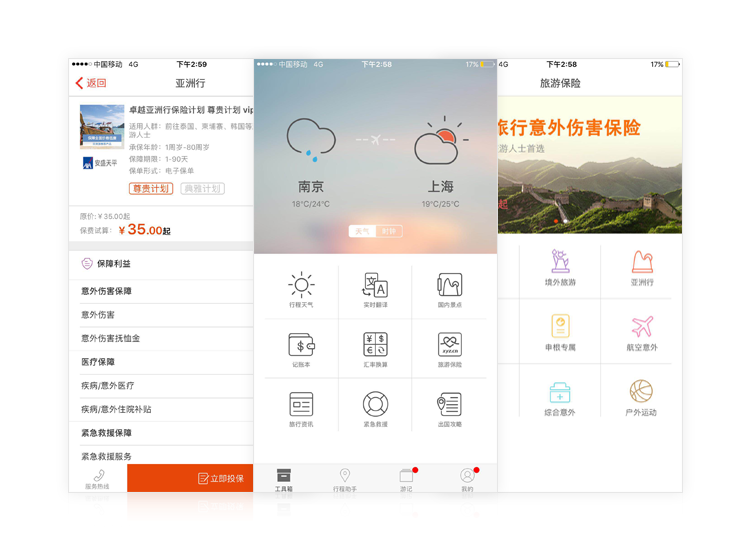
Task: Tap the 服务热线 phone icon
Action: [x=99, y=475]
